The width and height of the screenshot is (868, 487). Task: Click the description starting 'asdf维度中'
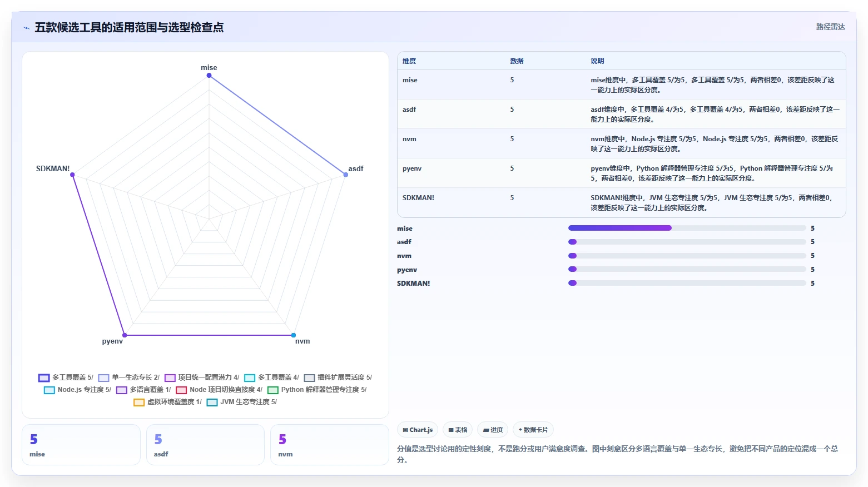click(x=715, y=115)
